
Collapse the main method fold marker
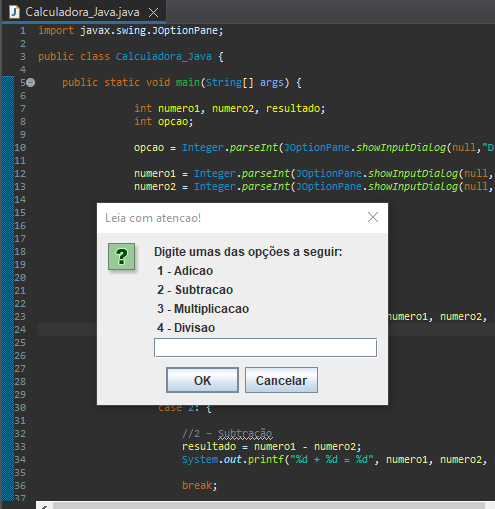30,82
